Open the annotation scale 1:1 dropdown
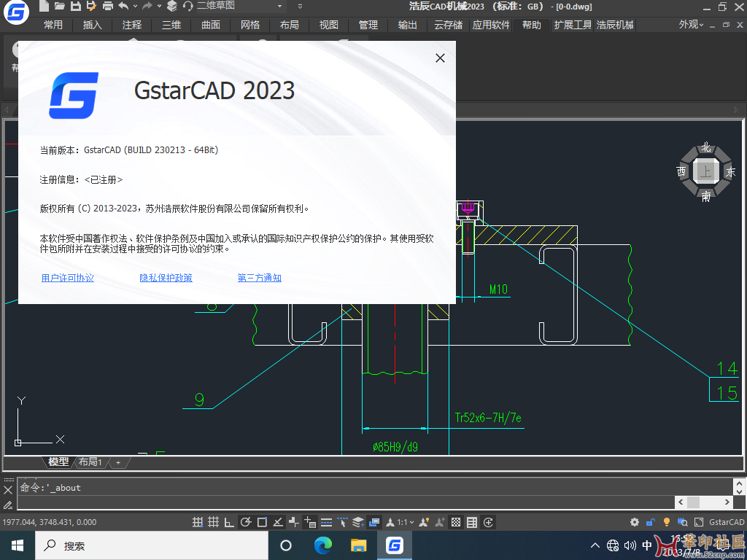The image size is (747, 560). pos(406,522)
